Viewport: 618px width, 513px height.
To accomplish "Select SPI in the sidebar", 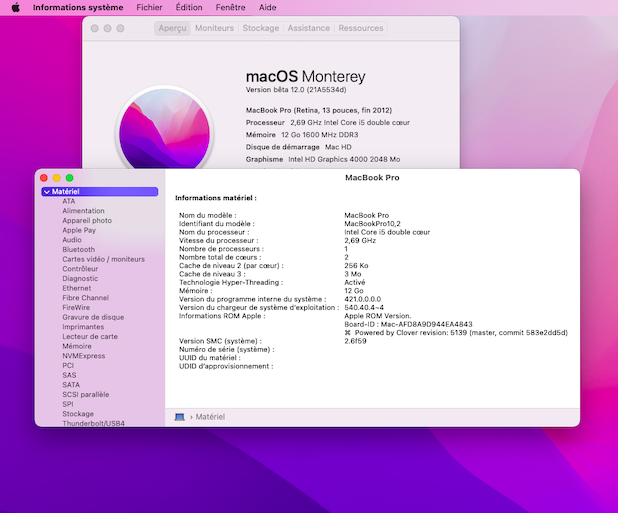I will 68,404.
